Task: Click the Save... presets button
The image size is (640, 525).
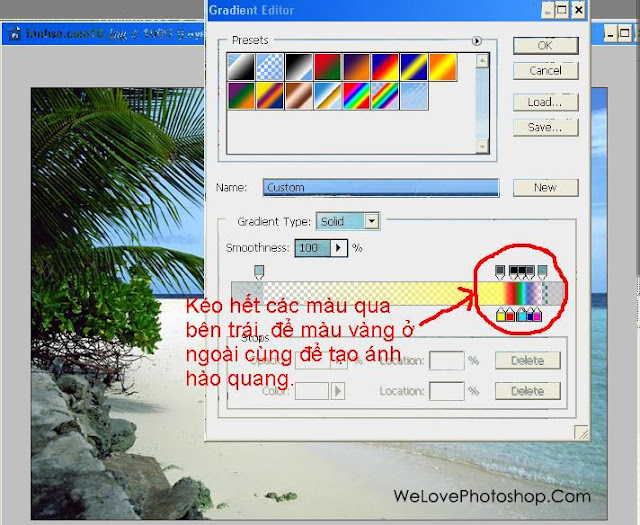Action: [x=546, y=127]
